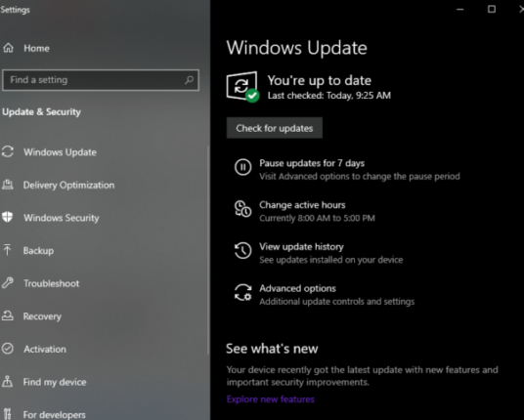Screen dimensions: 524x420
Task: Open Change active hours
Action: click(x=302, y=205)
